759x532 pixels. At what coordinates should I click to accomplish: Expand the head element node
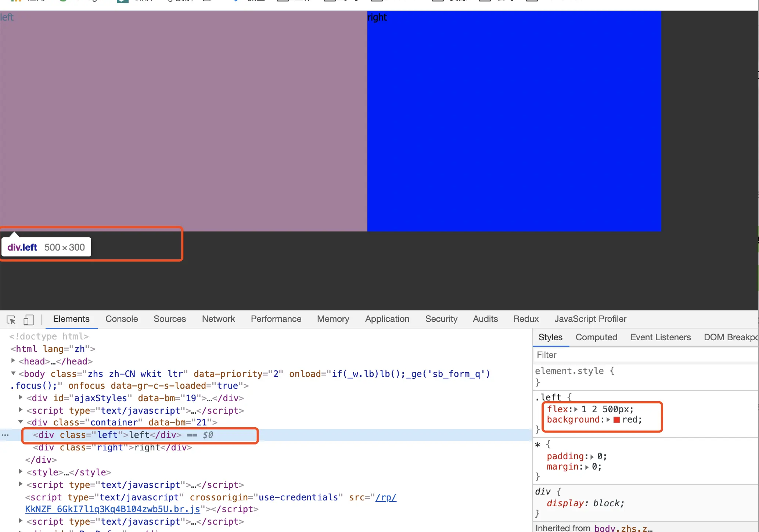coord(13,361)
